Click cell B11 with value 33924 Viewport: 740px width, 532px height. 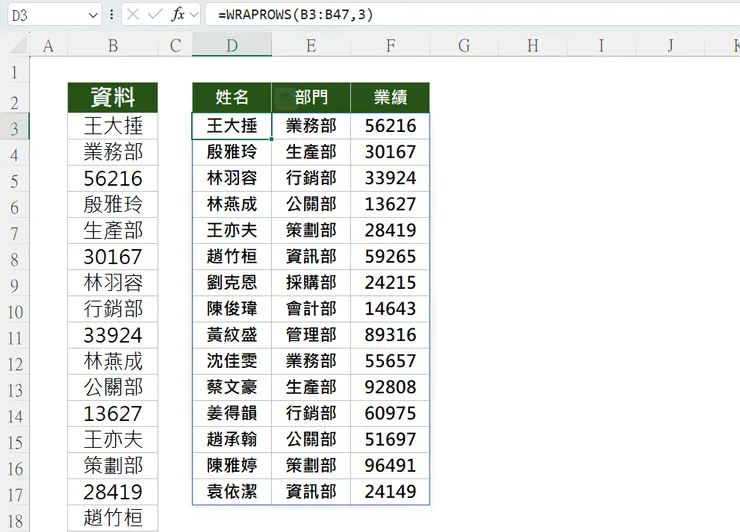[x=113, y=335]
